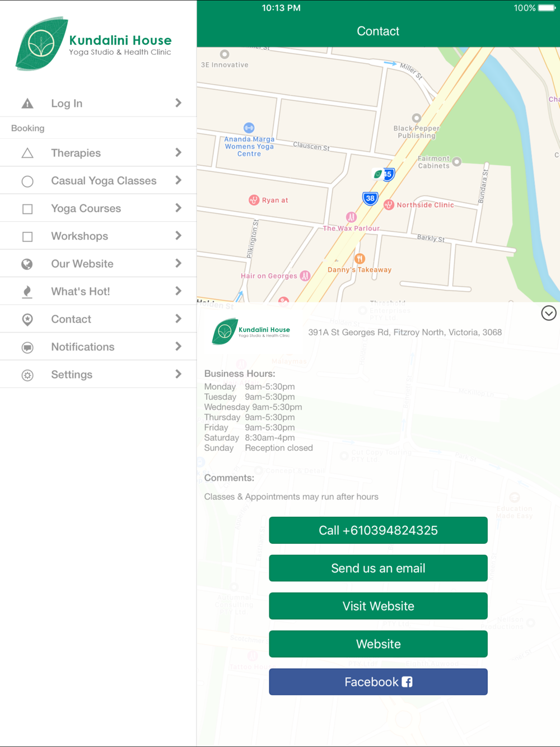
Task: Tap the Casual Yoga Classes circle icon
Action: point(27,181)
